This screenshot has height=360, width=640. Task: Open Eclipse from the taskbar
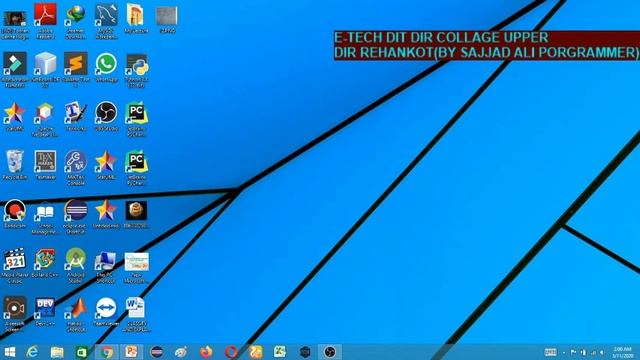tap(156, 352)
